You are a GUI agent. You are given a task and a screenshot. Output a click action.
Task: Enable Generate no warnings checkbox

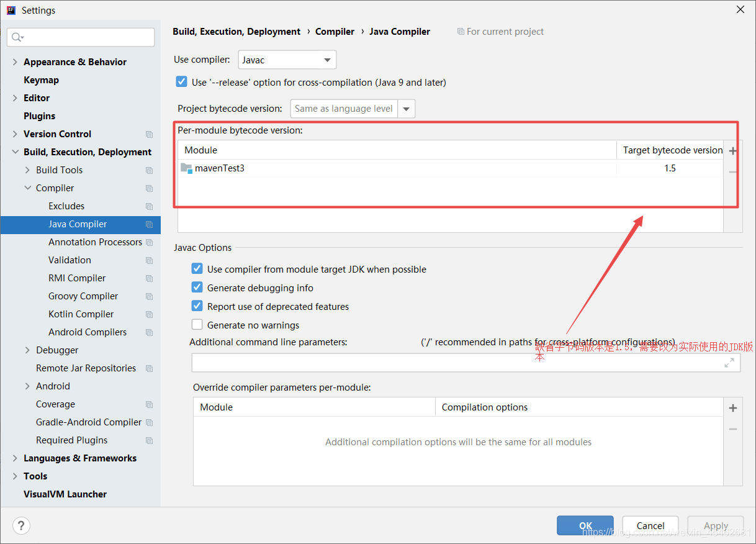pos(197,324)
